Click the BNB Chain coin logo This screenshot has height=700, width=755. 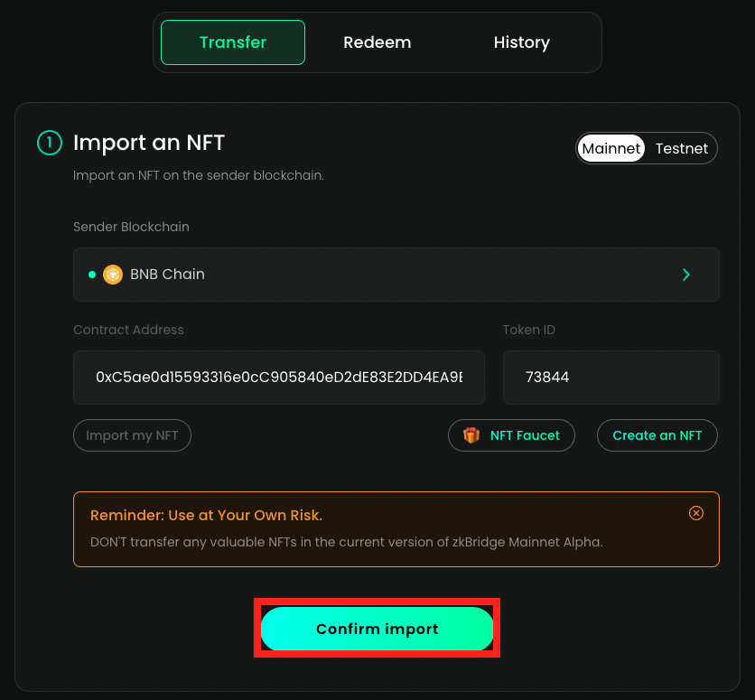coord(113,275)
